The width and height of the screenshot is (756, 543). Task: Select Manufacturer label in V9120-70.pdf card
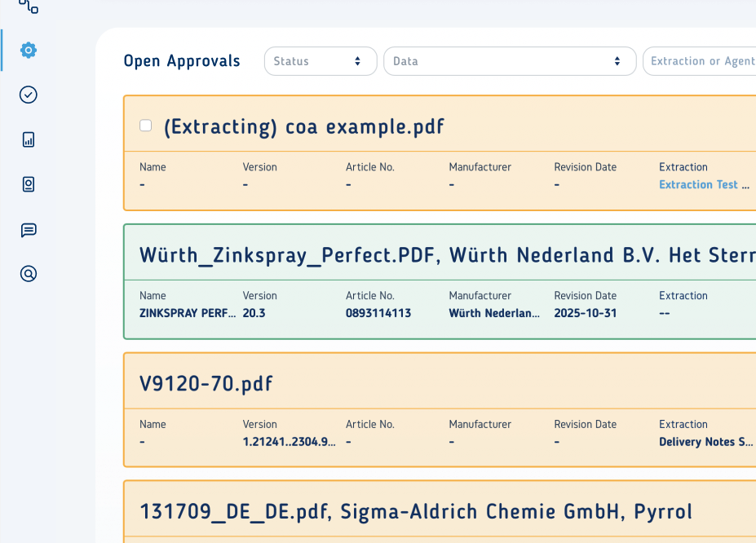pyautogui.click(x=480, y=424)
